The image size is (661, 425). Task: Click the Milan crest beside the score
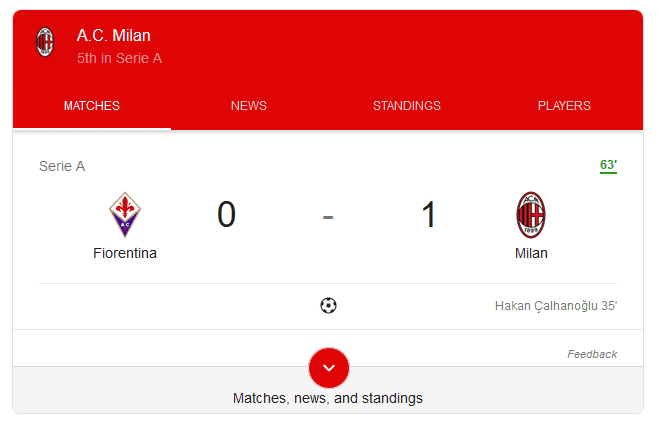[x=531, y=215]
